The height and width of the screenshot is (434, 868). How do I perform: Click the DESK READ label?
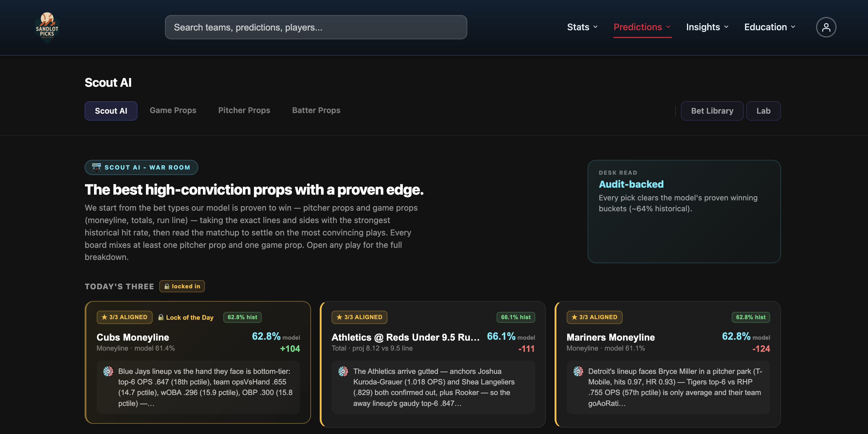[618, 173]
